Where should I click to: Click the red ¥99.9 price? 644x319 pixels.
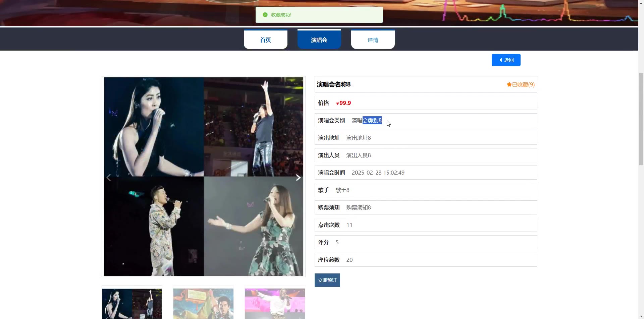pos(343,103)
